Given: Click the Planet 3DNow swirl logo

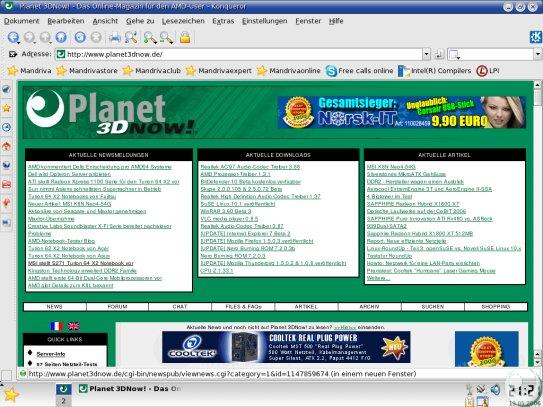Looking at the screenshot, I should [x=45, y=107].
